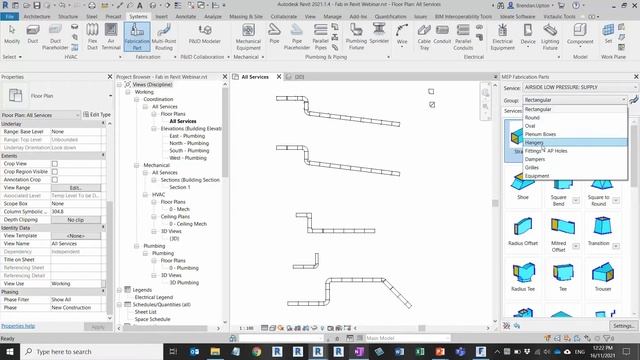
Task: Toggle the Annotation Crop checkbox
Action: [55, 180]
